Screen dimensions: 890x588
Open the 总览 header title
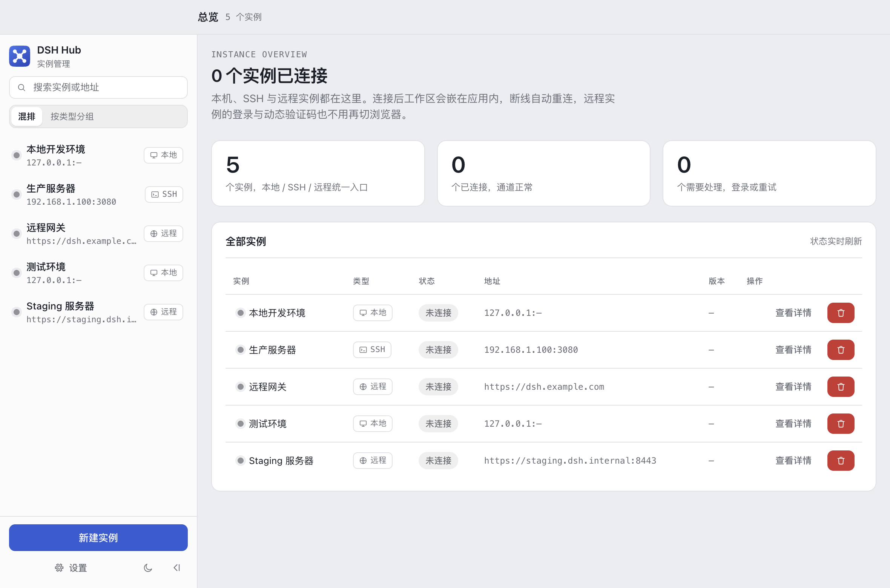click(x=208, y=17)
